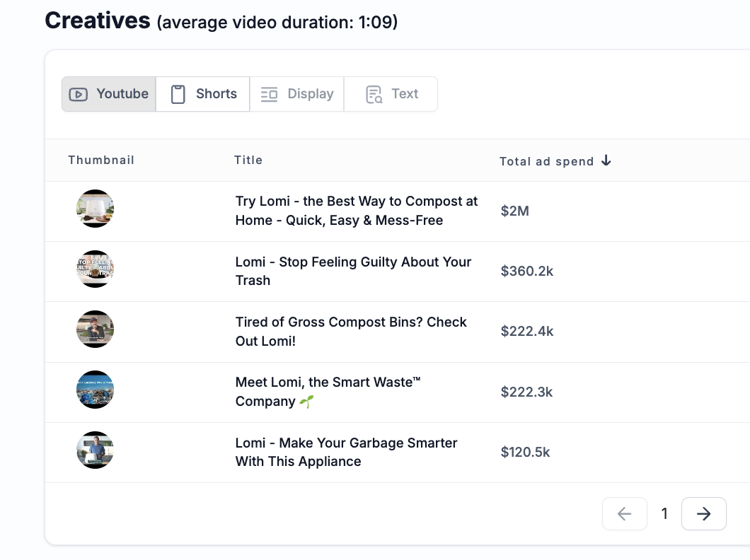Click the Text search document icon
The image size is (750, 560).
(374, 95)
